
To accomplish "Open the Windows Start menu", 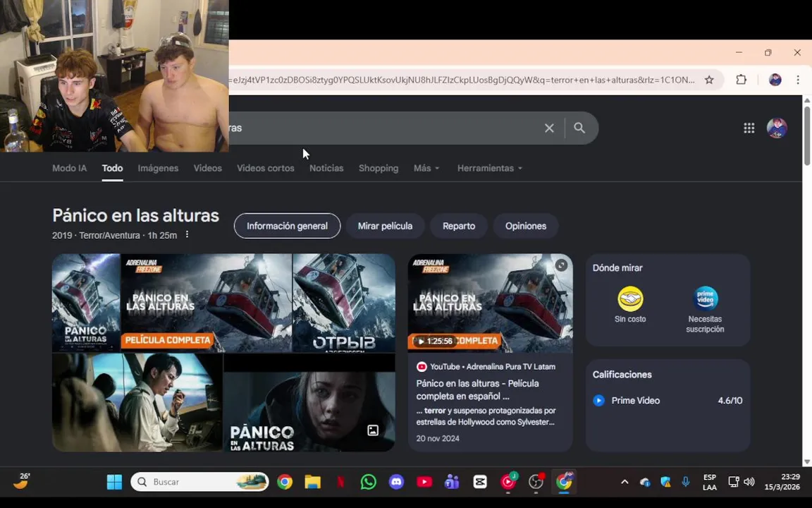I will (114, 482).
